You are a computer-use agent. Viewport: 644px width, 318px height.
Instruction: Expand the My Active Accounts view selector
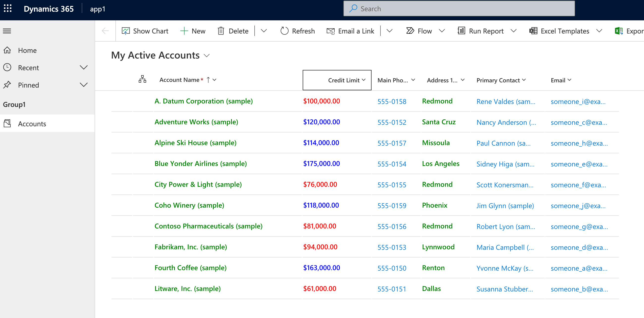pyautogui.click(x=207, y=55)
